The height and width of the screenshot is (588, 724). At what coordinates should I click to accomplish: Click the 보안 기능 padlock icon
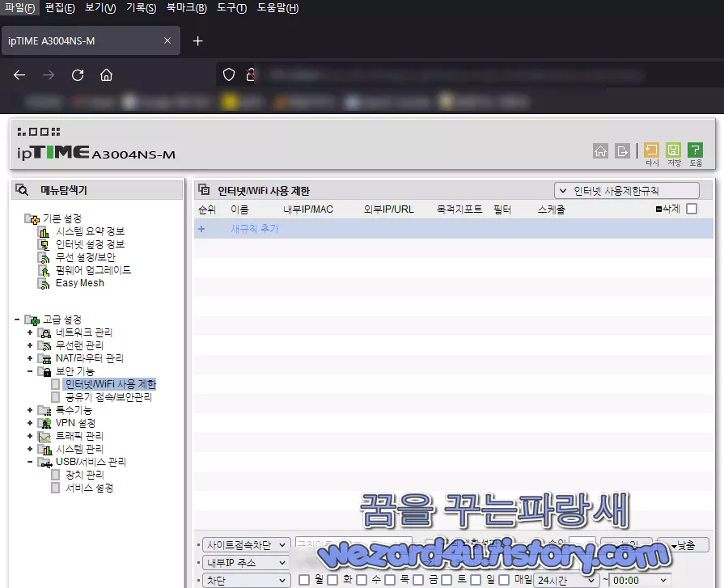[x=45, y=371]
